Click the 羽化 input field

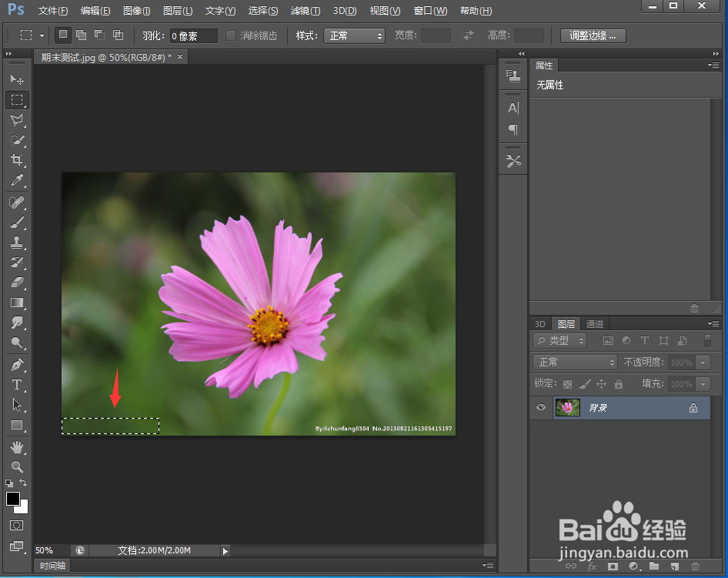click(193, 36)
